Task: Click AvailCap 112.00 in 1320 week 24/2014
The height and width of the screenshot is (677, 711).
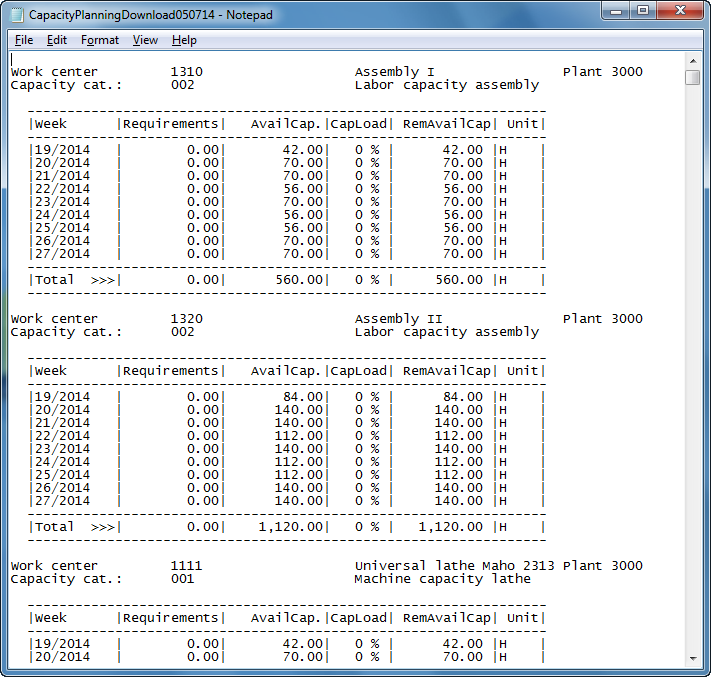Action: click(x=299, y=462)
